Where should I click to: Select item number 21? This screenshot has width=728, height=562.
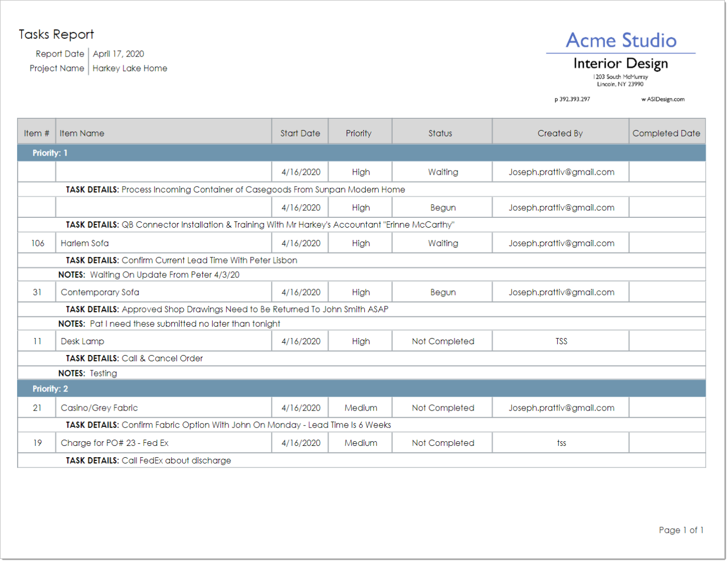click(x=37, y=408)
